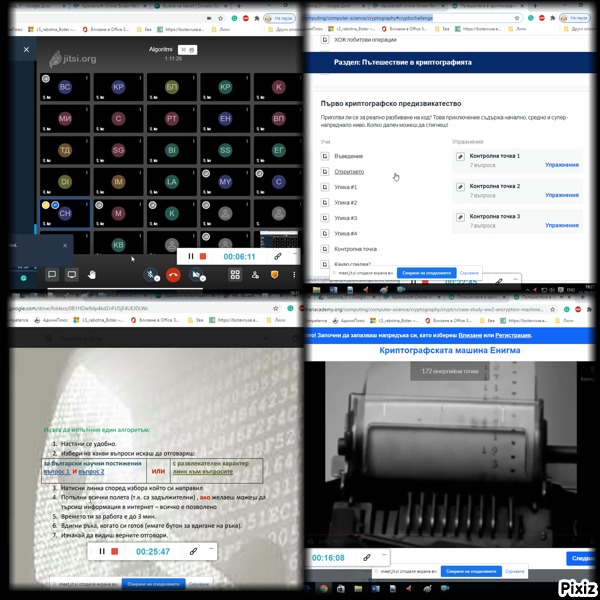This screenshot has width=600, height=600.
Task: Stop the recording showing 00:06:11
Action: click(203, 256)
